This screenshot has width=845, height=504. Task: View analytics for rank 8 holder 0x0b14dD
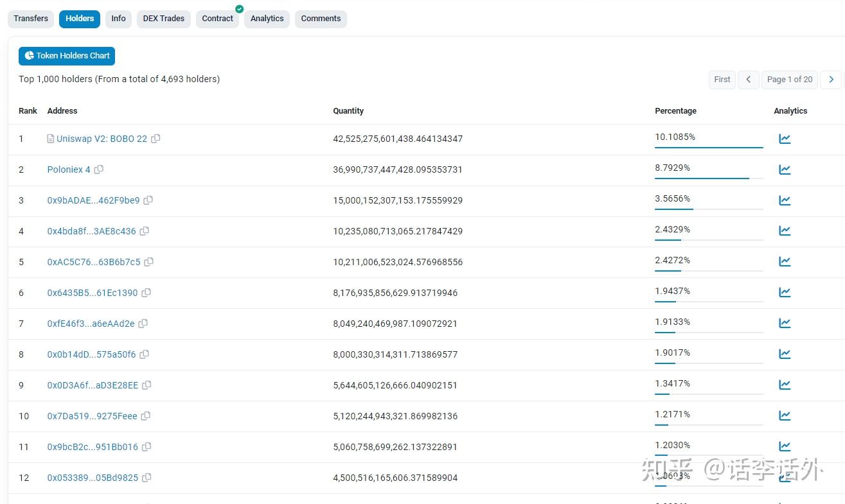point(785,354)
